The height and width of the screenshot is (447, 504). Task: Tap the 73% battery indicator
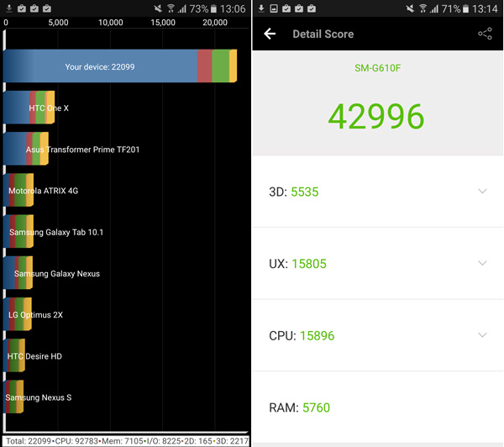click(202, 8)
